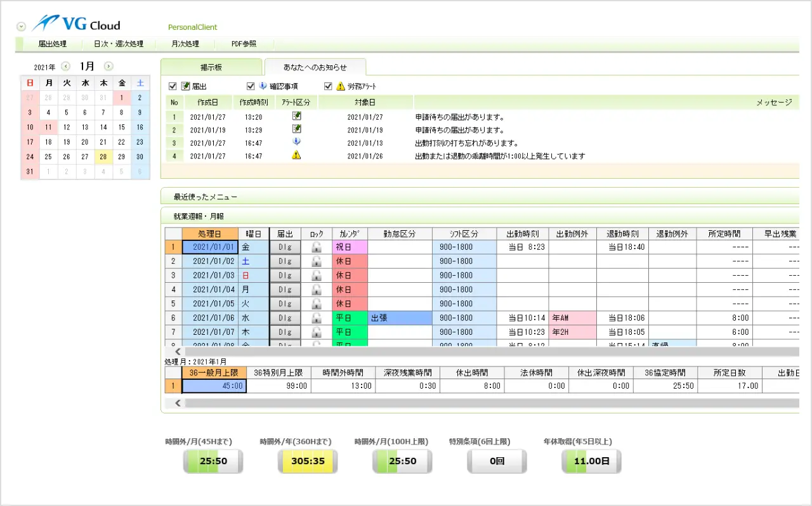The height and width of the screenshot is (506, 812).
Task: Click the Dlg button for 2021/01/04
Action: click(x=285, y=290)
